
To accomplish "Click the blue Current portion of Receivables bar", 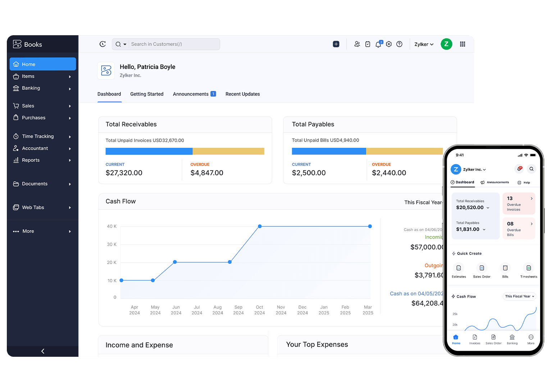I will 149,151.
